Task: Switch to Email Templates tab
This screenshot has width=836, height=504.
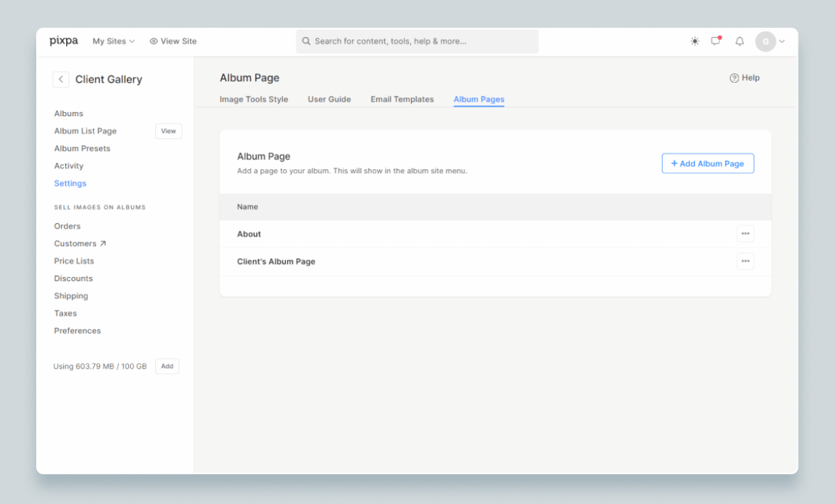Action: 402,100
